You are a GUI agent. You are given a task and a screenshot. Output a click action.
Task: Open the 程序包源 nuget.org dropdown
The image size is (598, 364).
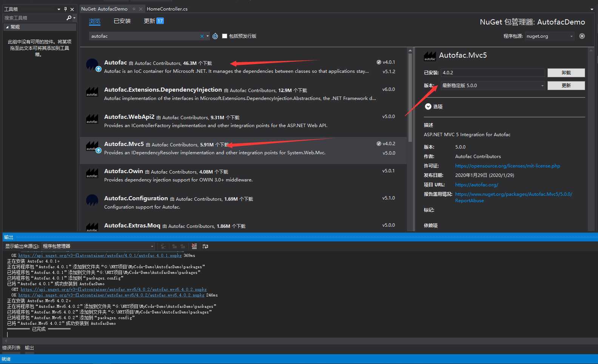[x=550, y=36]
